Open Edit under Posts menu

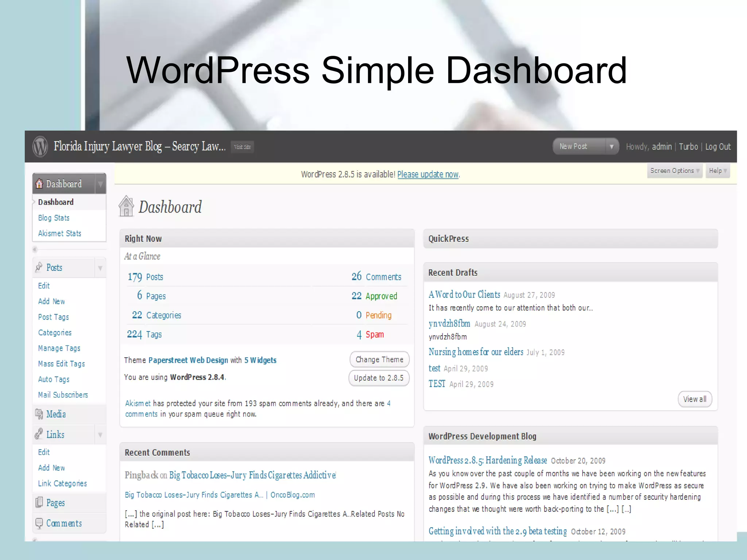pos(44,286)
